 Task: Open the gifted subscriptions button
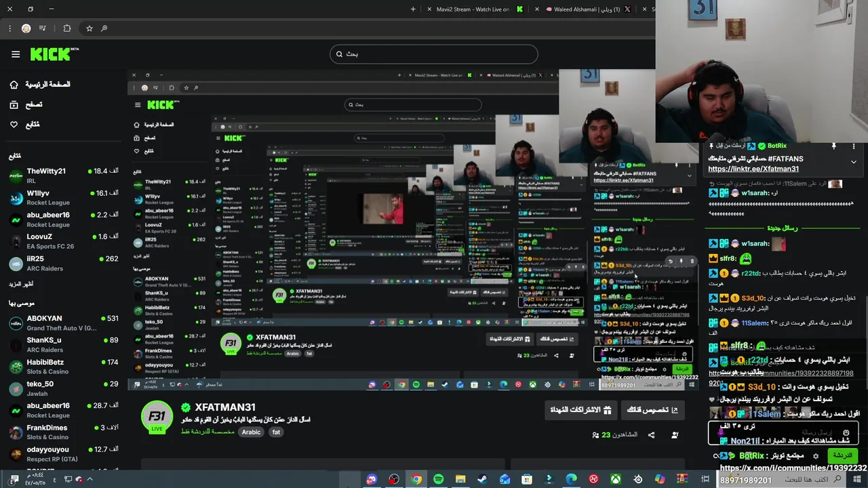[580, 410]
